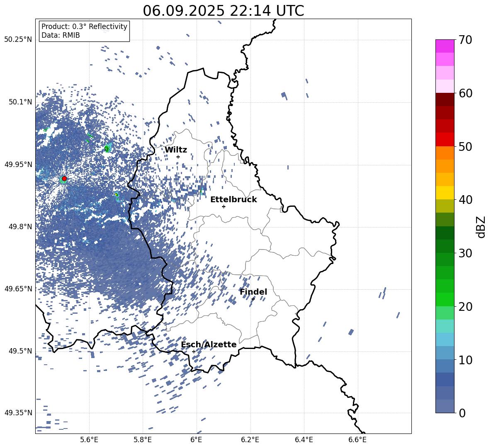
Task: Click the bright red swatch above 50 dBZ
Action: (445, 140)
